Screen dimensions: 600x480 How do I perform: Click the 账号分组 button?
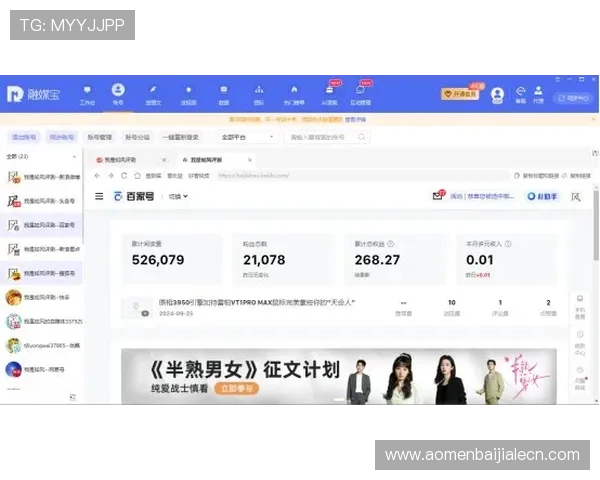(137, 137)
